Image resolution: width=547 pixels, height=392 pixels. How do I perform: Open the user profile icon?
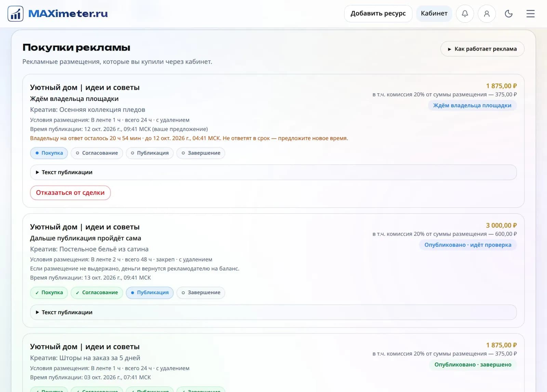(x=487, y=14)
